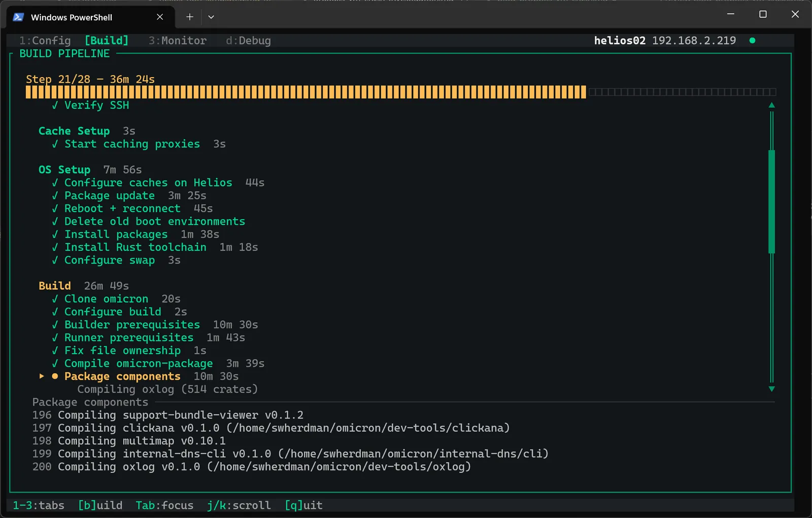Click the scroll up arrow in the pipeline list
Image resolution: width=812 pixels, height=518 pixels.
tap(771, 105)
